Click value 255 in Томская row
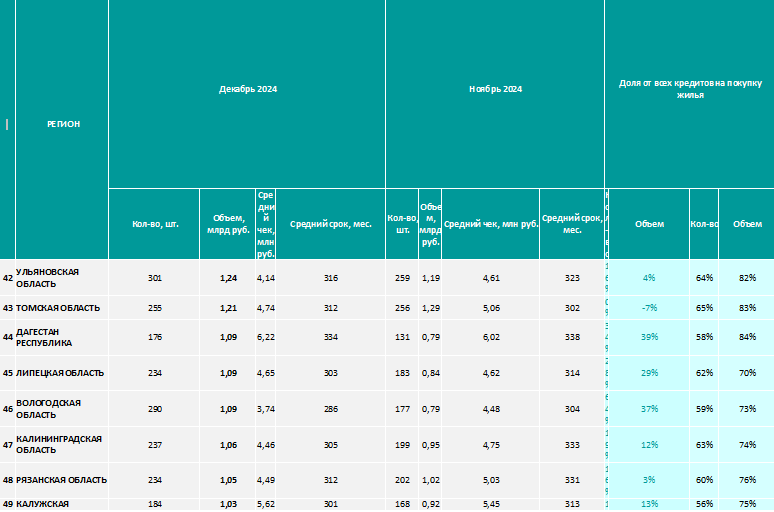 click(x=155, y=308)
